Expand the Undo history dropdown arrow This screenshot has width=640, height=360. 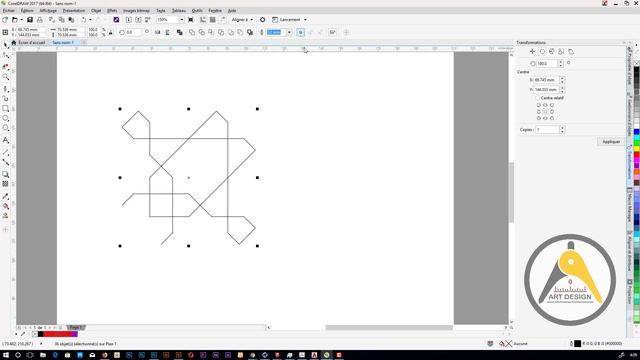[90, 20]
